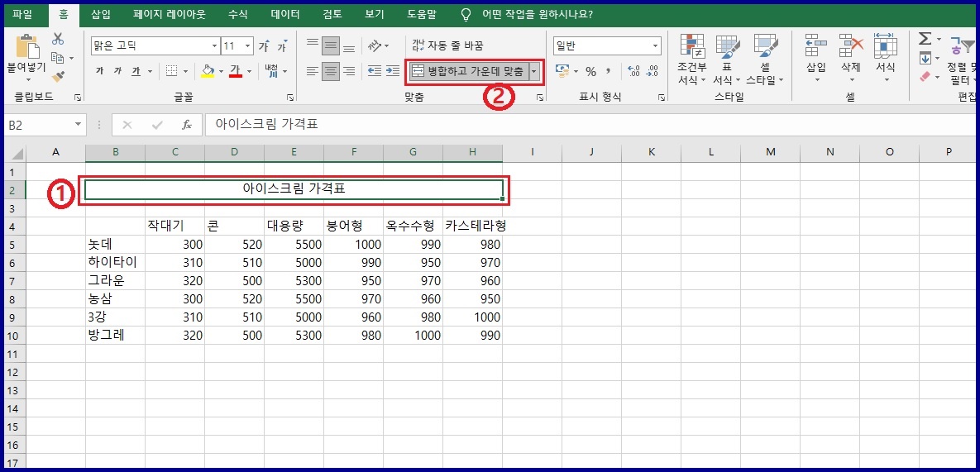Open 조건부 서식 conditional formatting
Screen dimensions: 980x472
692,60
